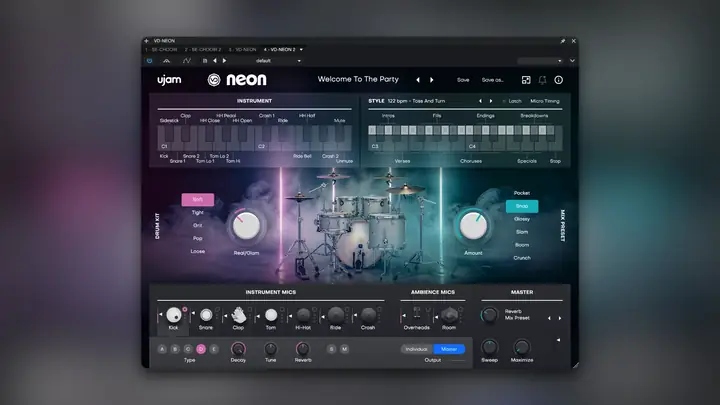Go to previous host preset arrow

coord(215,61)
